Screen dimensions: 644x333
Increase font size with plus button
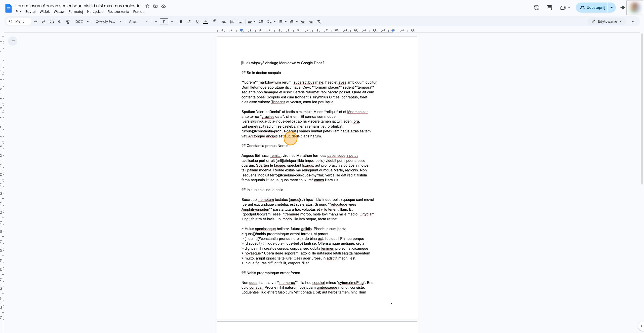[x=172, y=22]
